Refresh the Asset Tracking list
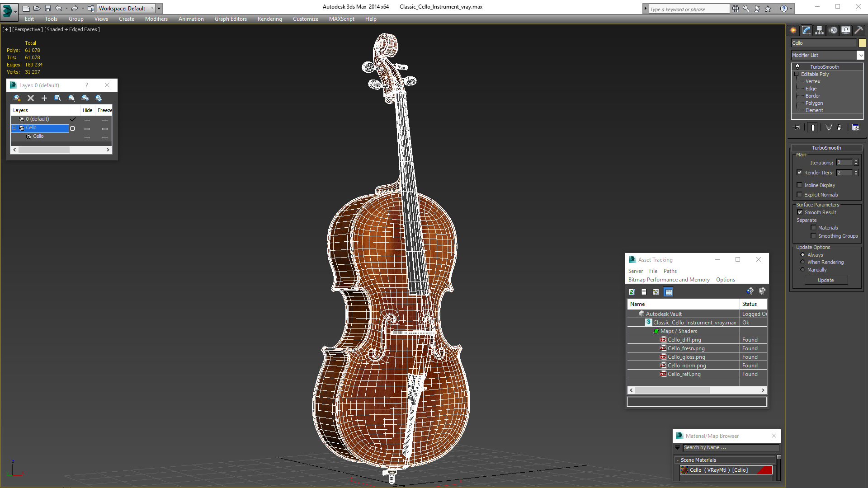This screenshot has width=868, height=488. pos(632,292)
